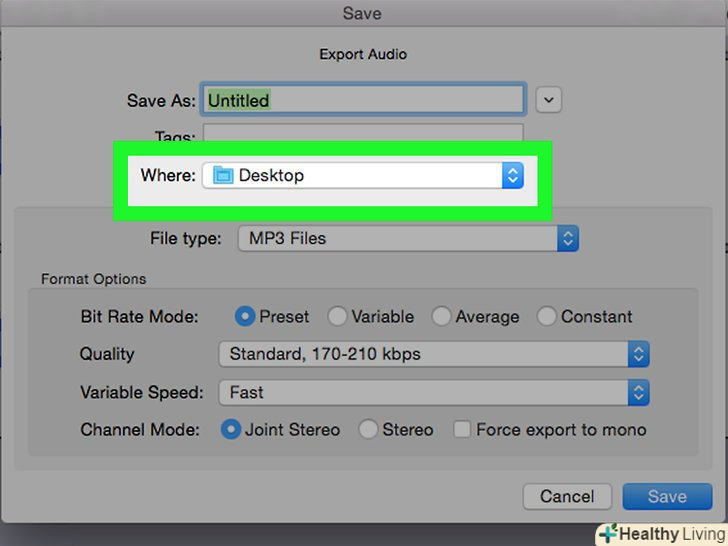The image size is (728, 546).
Task: Click the Tags input field
Action: click(x=363, y=135)
